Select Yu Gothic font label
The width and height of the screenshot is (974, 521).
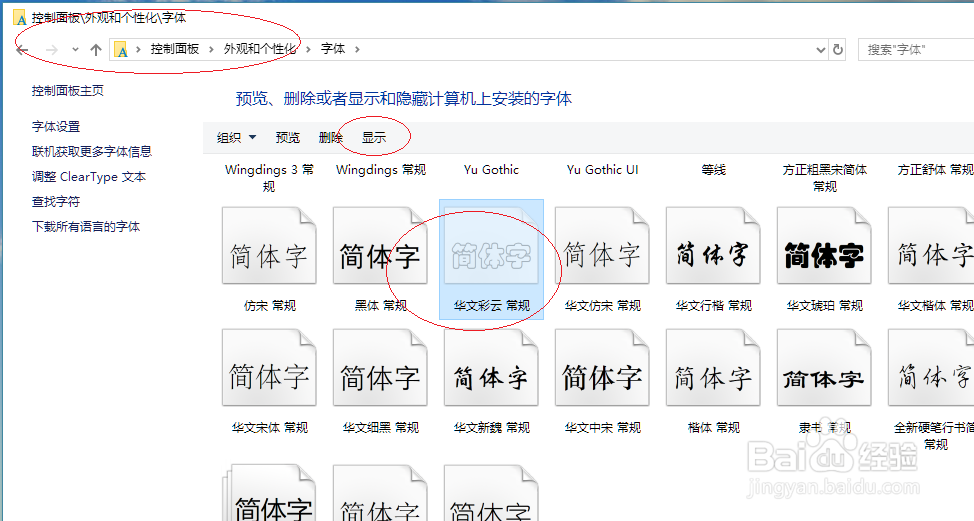coord(491,170)
